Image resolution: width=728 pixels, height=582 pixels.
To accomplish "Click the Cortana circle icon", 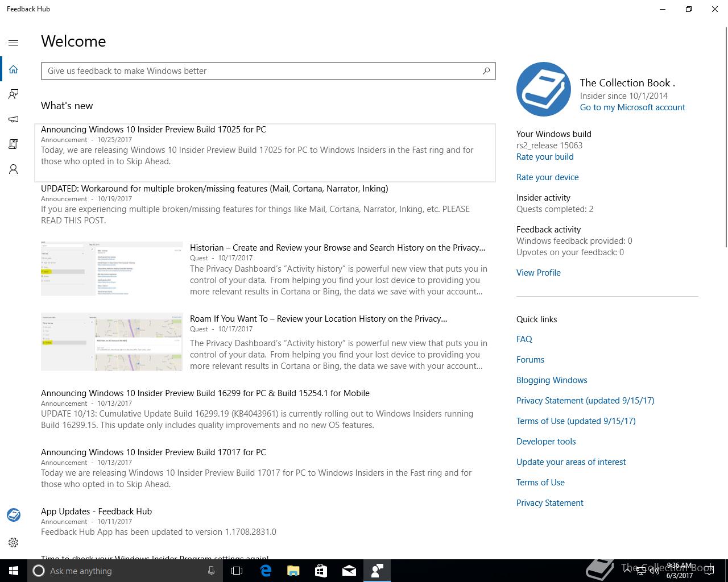I will pyautogui.click(x=39, y=571).
